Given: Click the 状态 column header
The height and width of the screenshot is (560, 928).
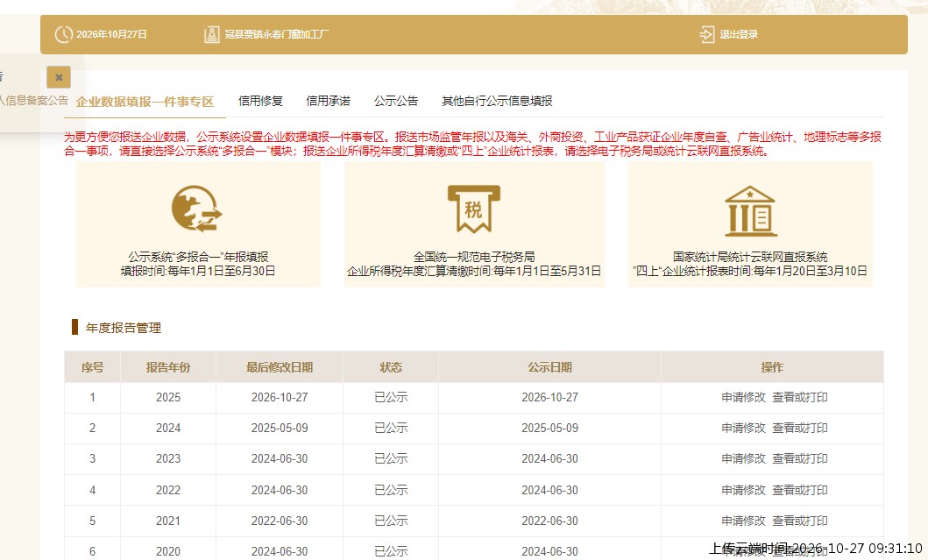Looking at the screenshot, I should (391, 367).
